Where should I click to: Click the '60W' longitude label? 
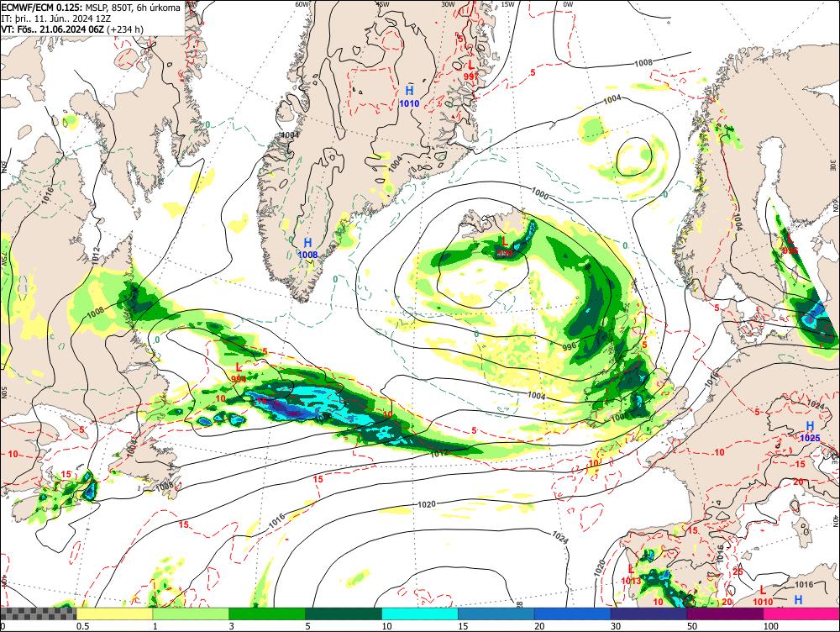click(x=303, y=4)
